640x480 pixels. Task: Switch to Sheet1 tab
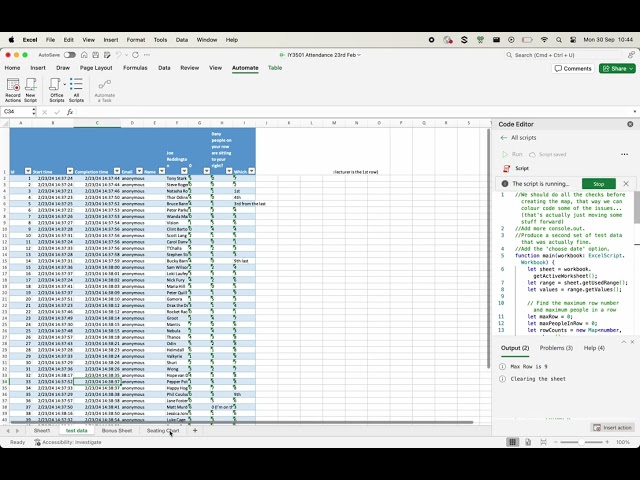[x=42, y=431]
